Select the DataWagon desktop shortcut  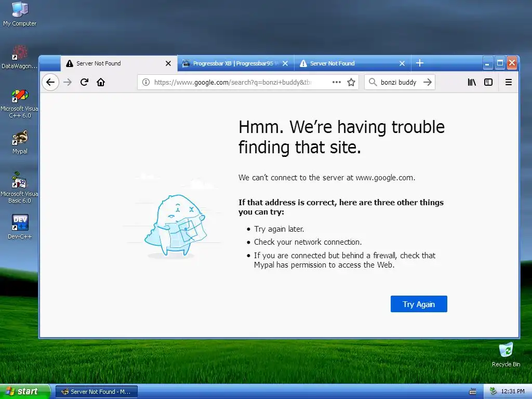[19, 57]
